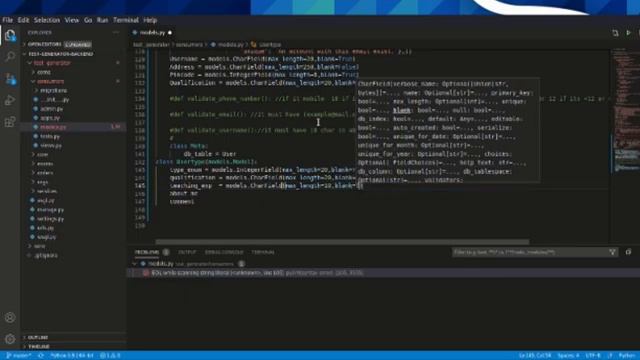Click the filter funnel icon in Problems panel
This screenshot has height=360, width=640.
coord(612,252)
